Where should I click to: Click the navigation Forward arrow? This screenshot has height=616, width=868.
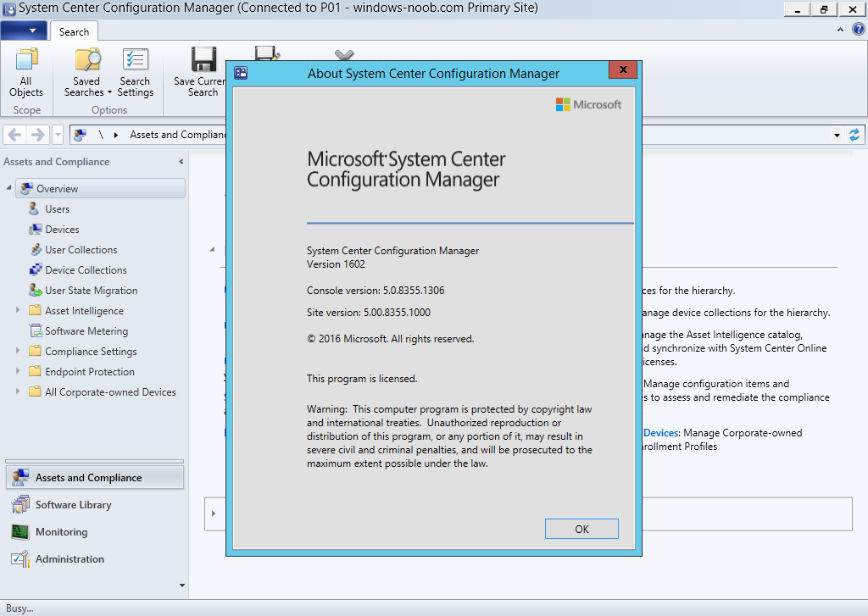coord(37,135)
